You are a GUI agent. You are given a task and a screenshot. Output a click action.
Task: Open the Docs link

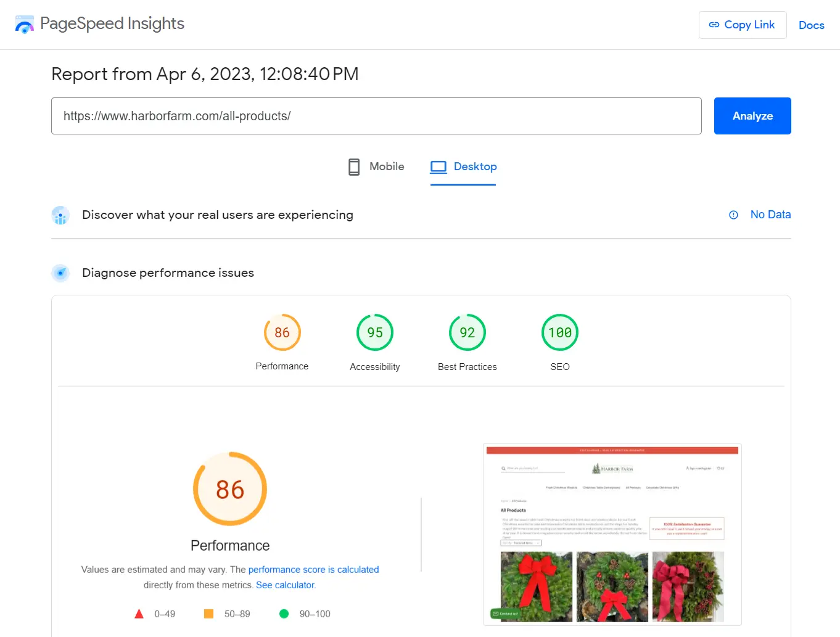coord(812,25)
